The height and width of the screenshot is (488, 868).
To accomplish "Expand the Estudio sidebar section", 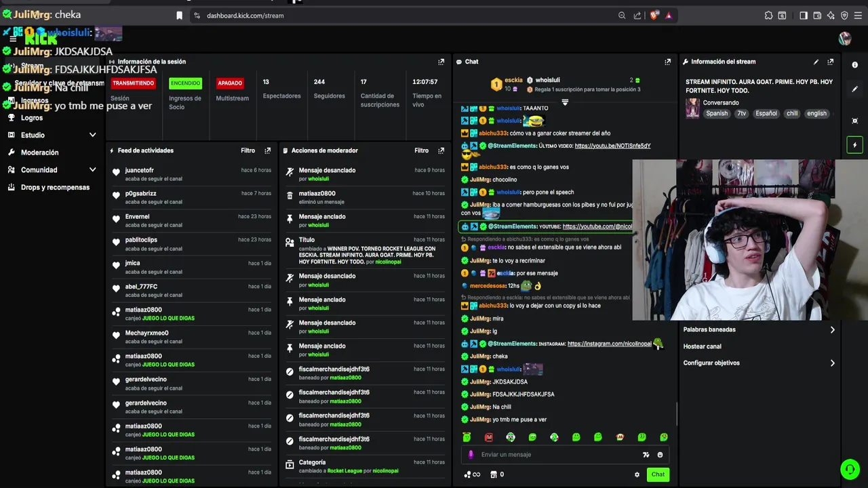I will click(x=92, y=135).
